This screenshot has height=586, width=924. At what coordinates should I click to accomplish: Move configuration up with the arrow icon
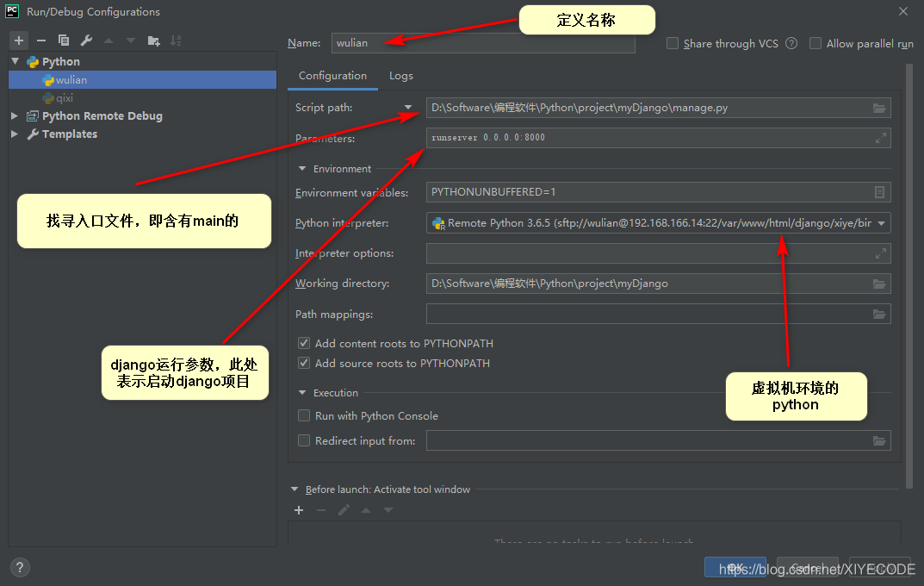pyautogui.click(x=109, y=41)
